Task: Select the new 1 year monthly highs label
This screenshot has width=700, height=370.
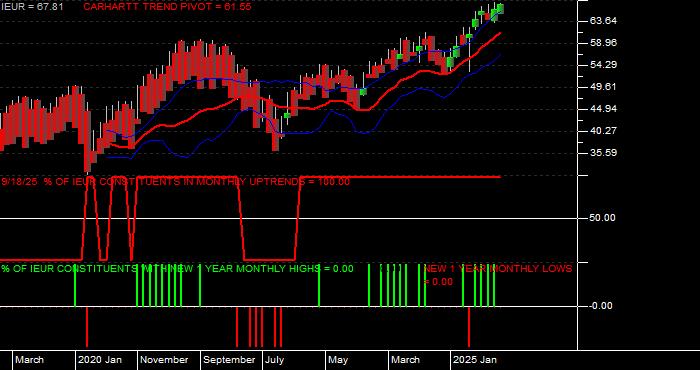Action: [x=177, y=269]
